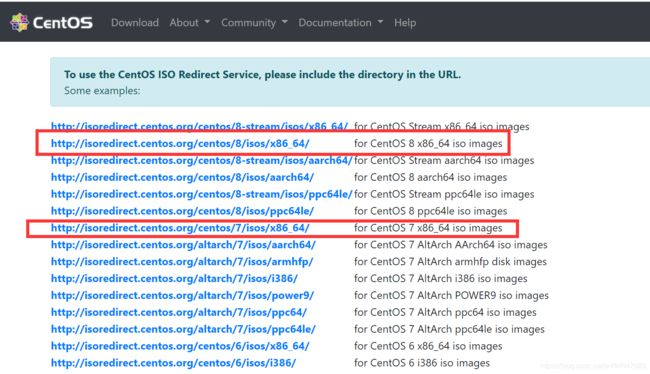Expand the Community dropdown menu
This screenshot has height=374, width=650.
(x=254, y=23)
